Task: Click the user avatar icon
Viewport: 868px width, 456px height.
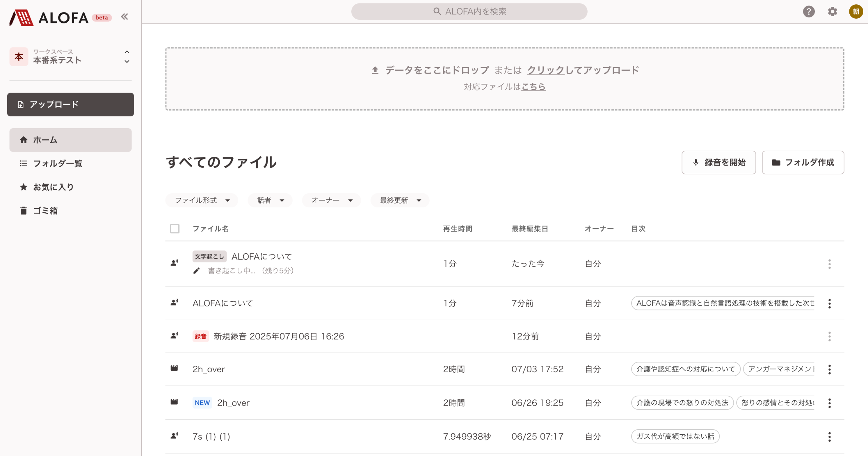Action: pos(856,12)
